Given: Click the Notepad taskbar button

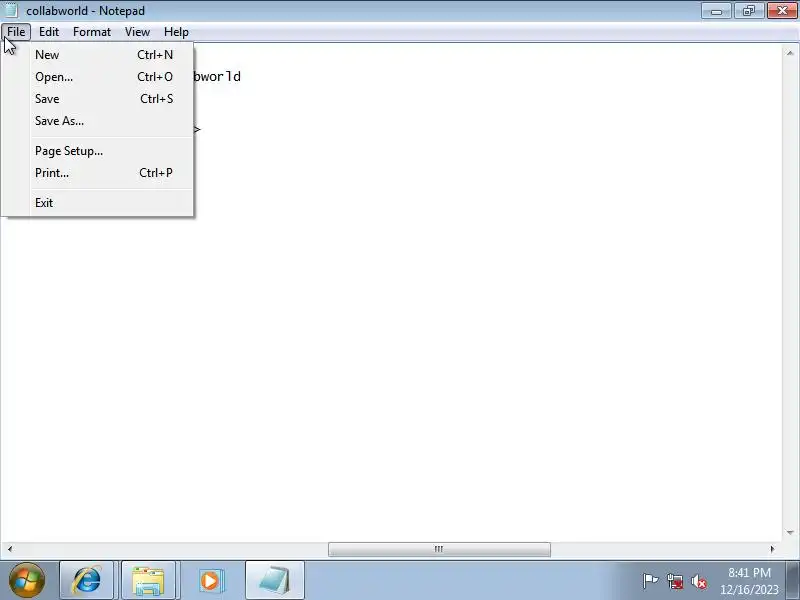Looking at the screenshot, I should 274,580.
